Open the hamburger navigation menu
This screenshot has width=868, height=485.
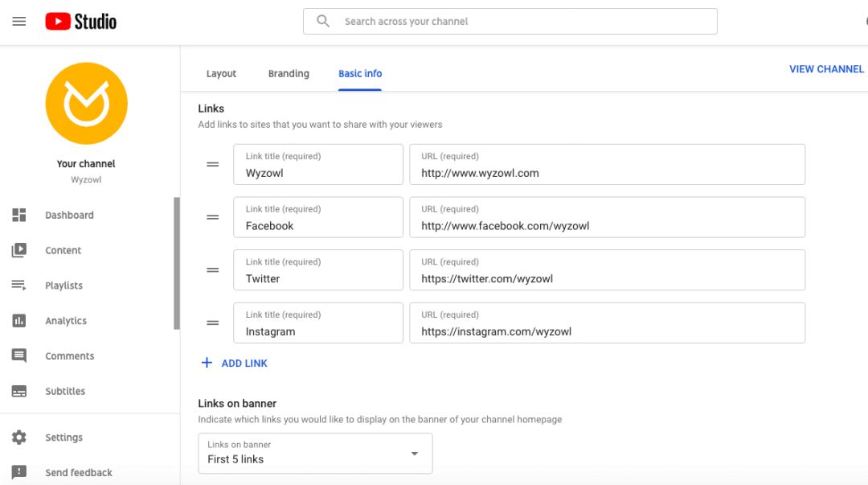pyautogui.click(x=18, y=21)
